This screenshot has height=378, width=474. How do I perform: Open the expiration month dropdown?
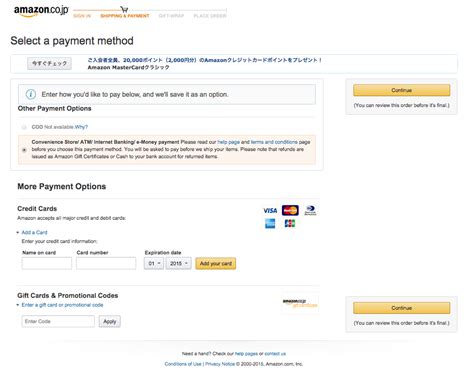pos(154,263)
